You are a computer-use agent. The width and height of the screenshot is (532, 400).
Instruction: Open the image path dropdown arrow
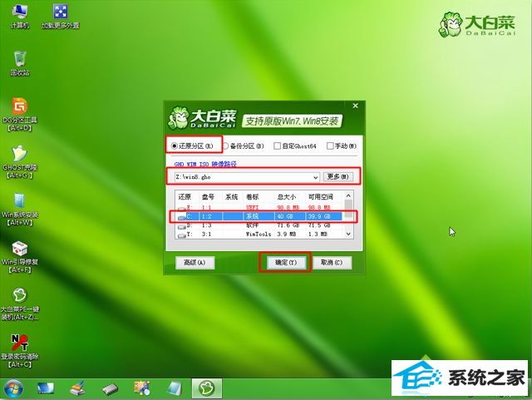[x=316, y=177]
